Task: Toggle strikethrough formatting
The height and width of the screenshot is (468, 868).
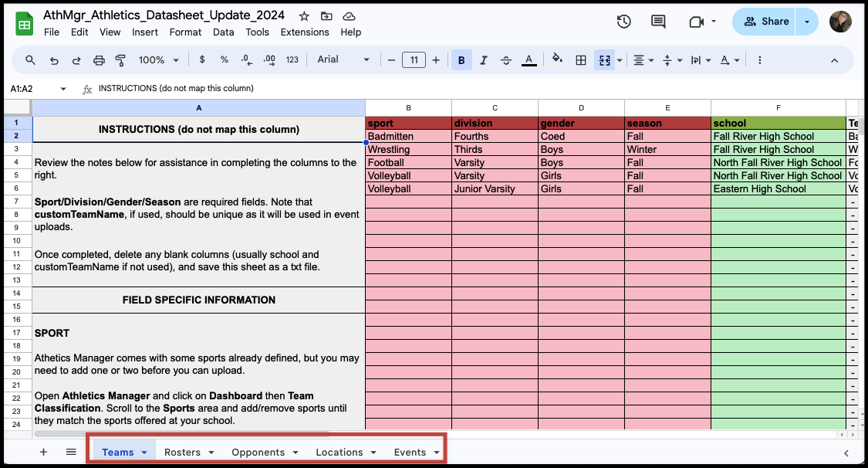Action: click(x=506, y=59)
